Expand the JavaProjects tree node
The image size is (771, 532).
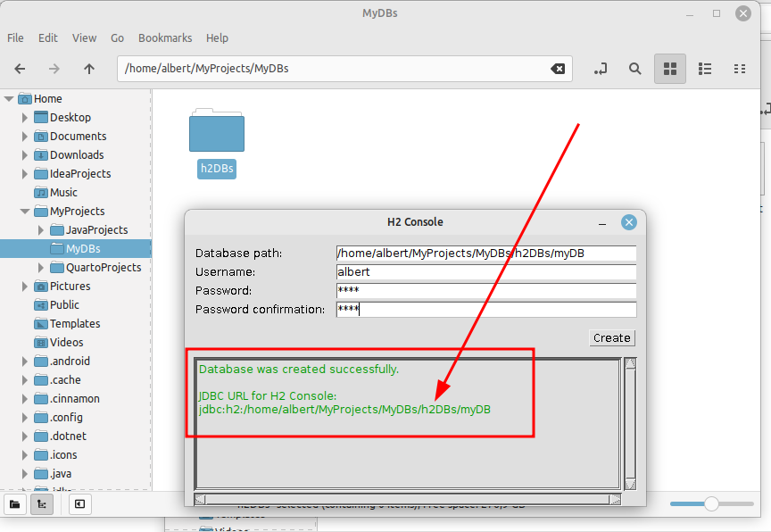41,230
